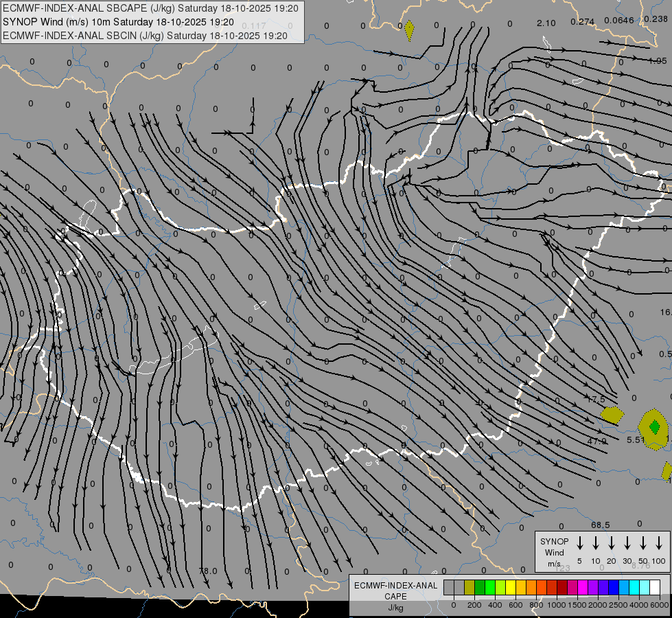Pick the purple swatch in the CAPE scale
Viewport: 672px width, 618px height.
pyautogui.click(x=592, y=587)
